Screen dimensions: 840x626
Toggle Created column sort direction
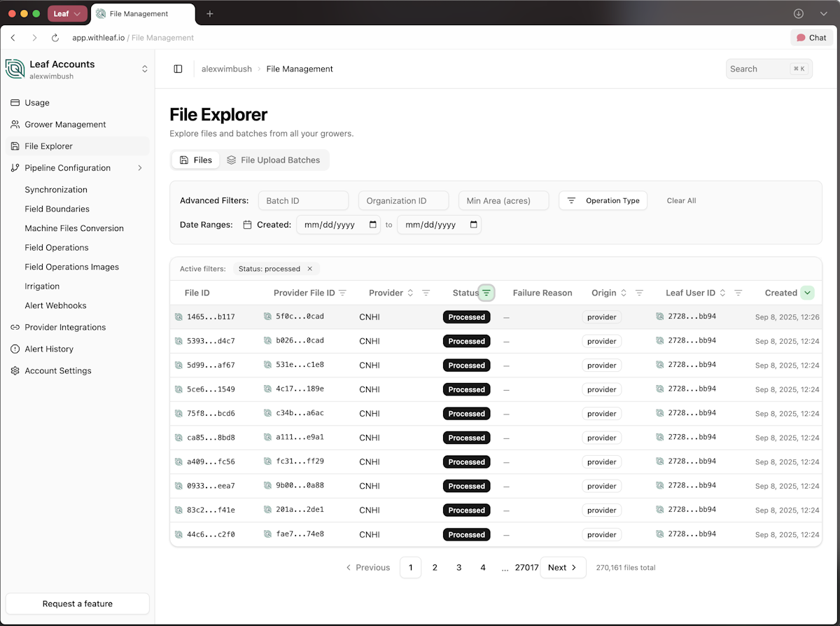(807, 293)
